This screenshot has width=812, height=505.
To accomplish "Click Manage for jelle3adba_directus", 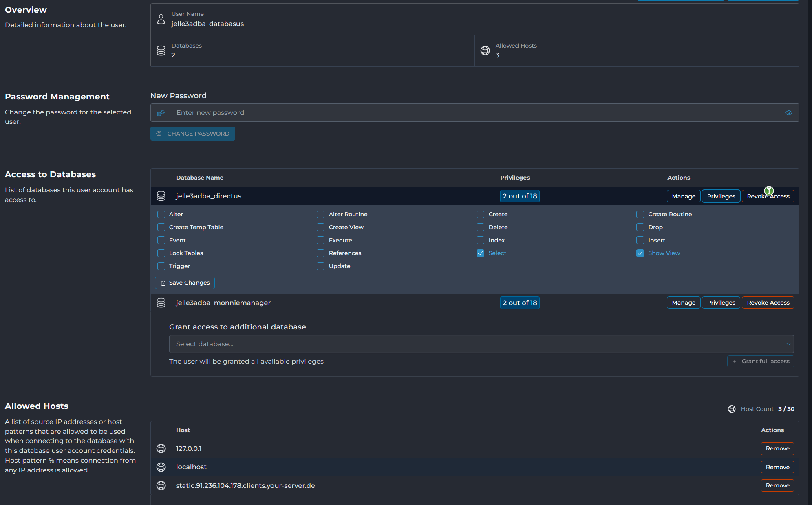I will click(684, 196).
